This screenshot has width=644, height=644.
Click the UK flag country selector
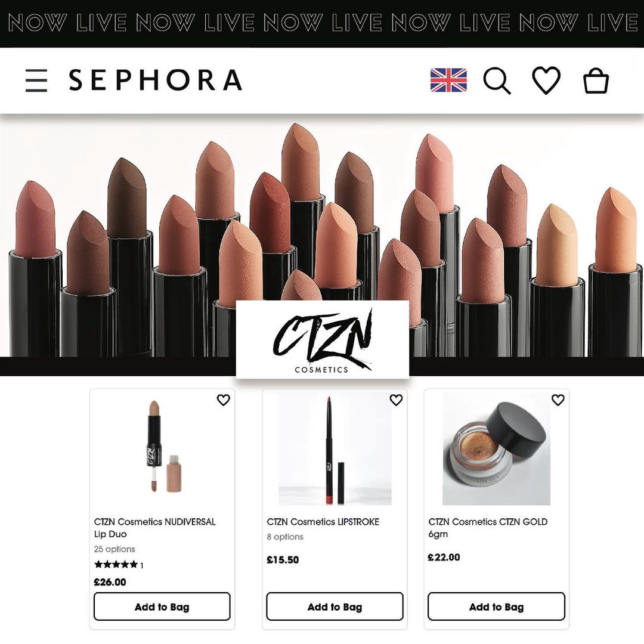[x=448, y=80]
